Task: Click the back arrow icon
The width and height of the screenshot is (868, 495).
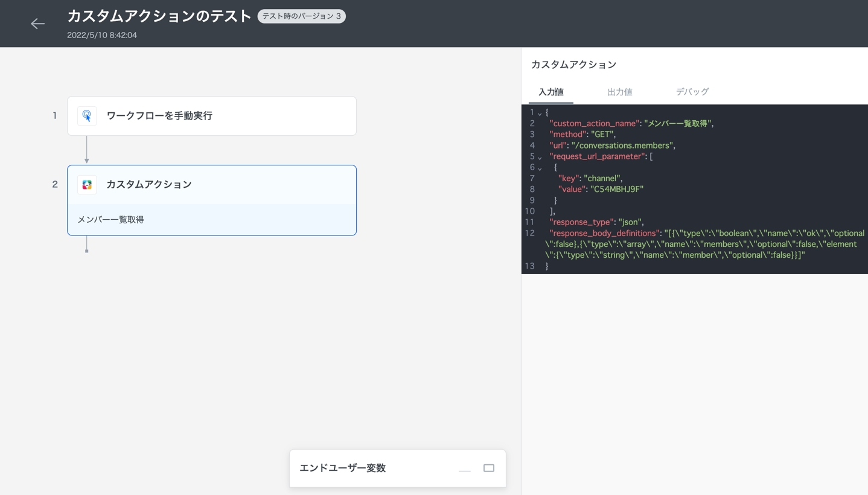Action: click(37, 24)
